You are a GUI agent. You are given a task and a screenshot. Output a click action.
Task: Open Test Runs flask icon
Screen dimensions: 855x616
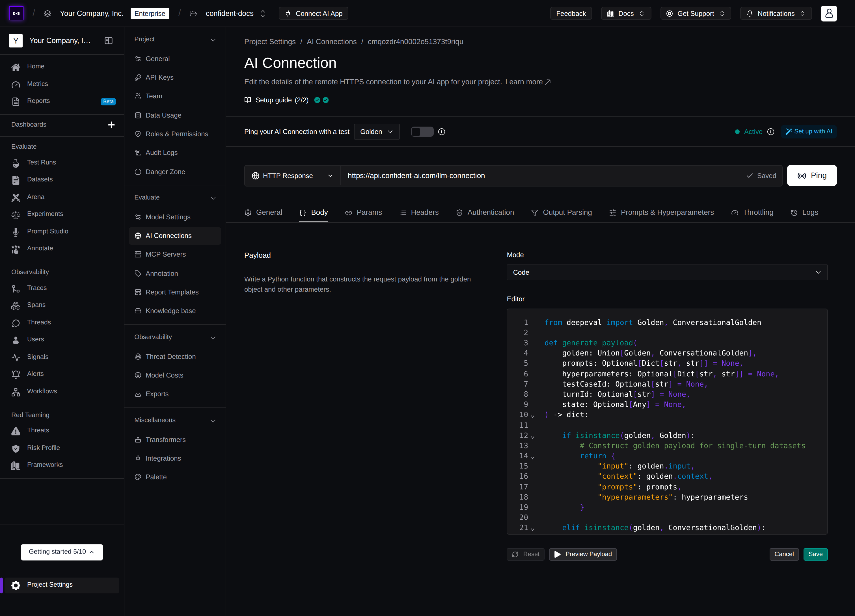(16, 162)
